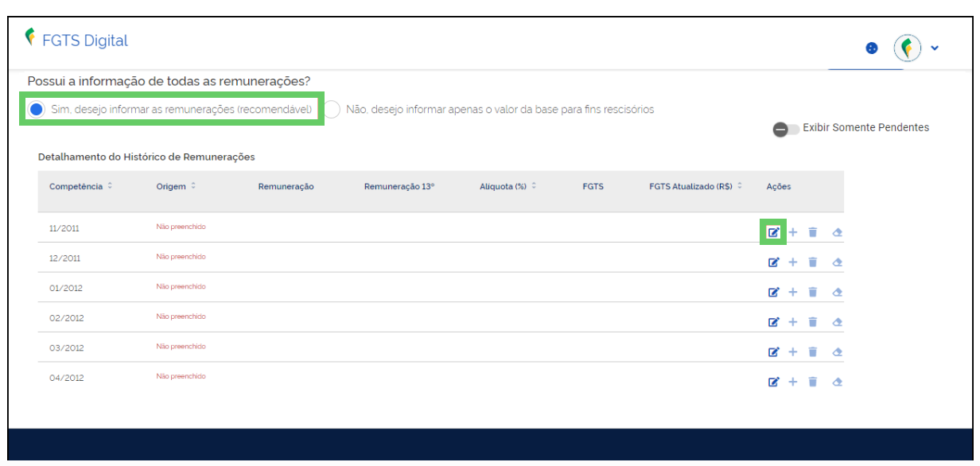The image size is (980, 466).
Task: Edit the 12/2011 remuneration row
Action: pos(773,262)
